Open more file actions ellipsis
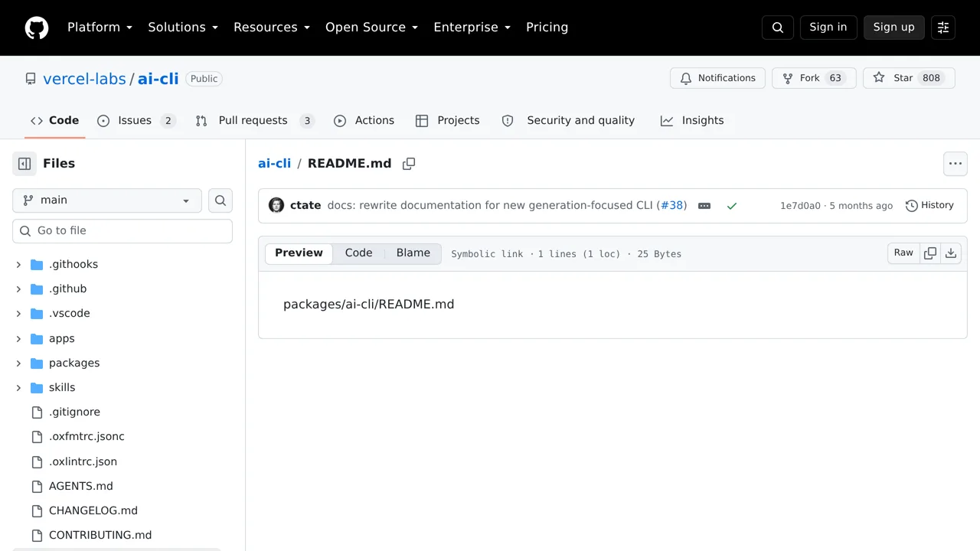The height and width of the screenshot is (551, 980). (955, 164)
